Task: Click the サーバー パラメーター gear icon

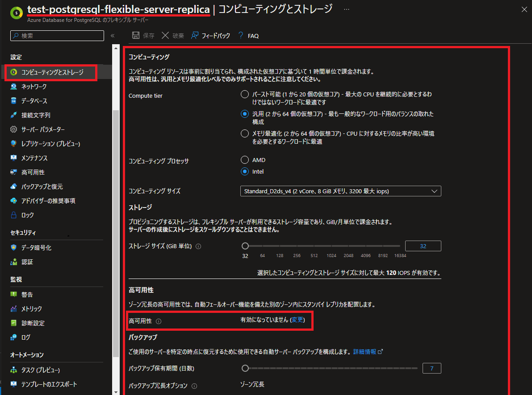Action: pyautogui.click(x=13, y=129)
